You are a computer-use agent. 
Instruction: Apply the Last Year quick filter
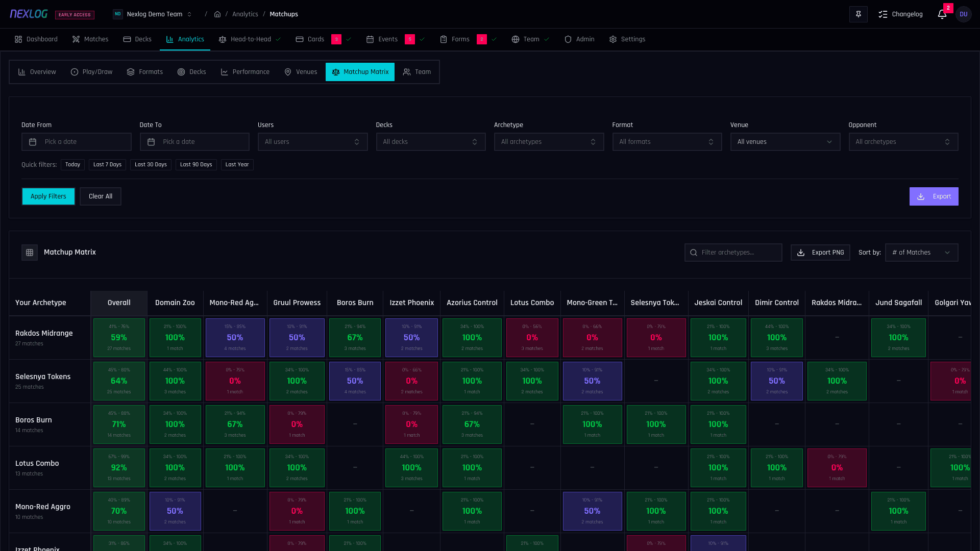(x=237, y=165)
